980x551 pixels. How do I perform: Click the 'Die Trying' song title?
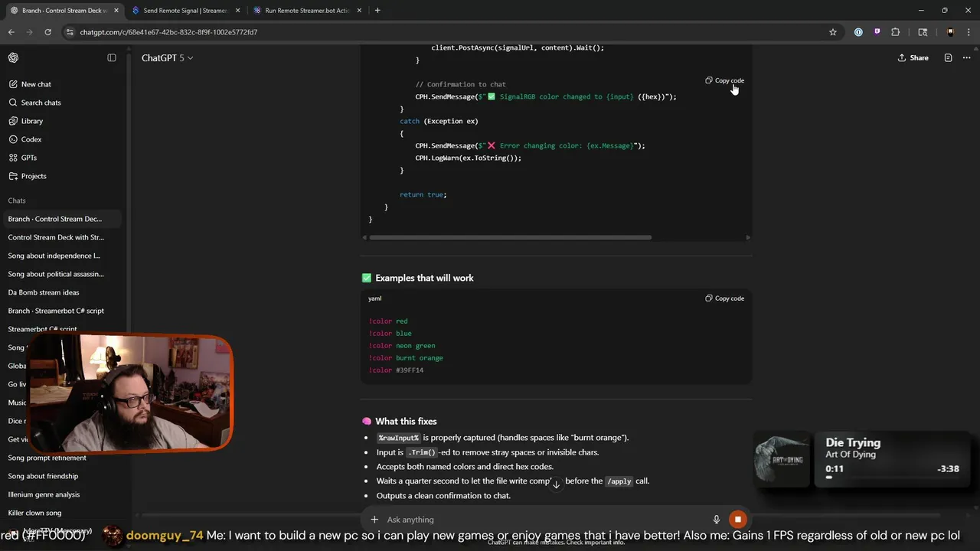click(x=853, y=442)
